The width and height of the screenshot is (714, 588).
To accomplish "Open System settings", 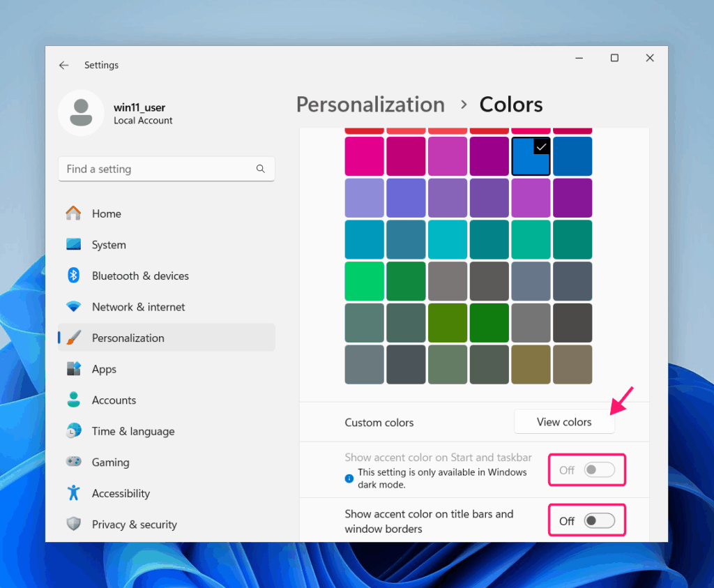I will tap(167, 245).
